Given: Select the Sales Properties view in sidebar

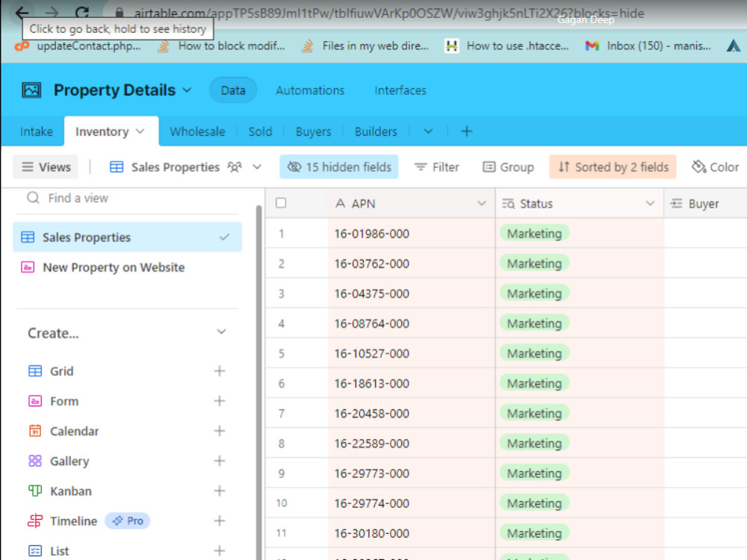Looking at the screenshot, I should click(x=127, y=237).
